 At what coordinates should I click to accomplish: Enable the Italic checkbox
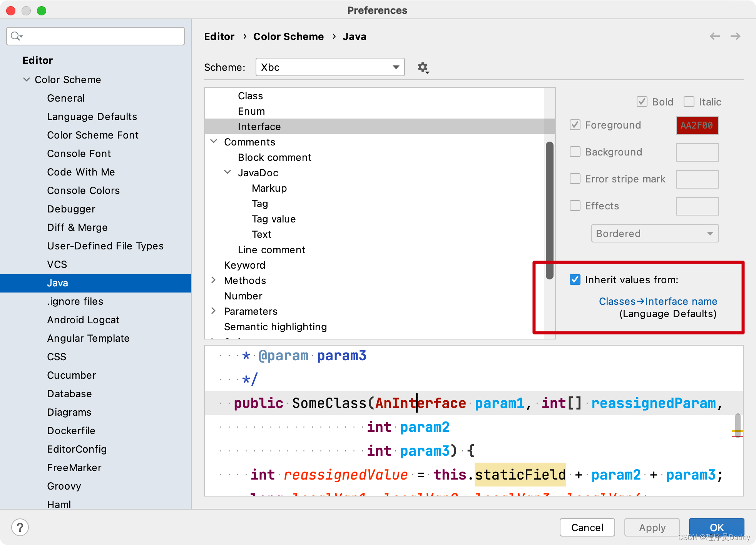click(x=689, y=102)
